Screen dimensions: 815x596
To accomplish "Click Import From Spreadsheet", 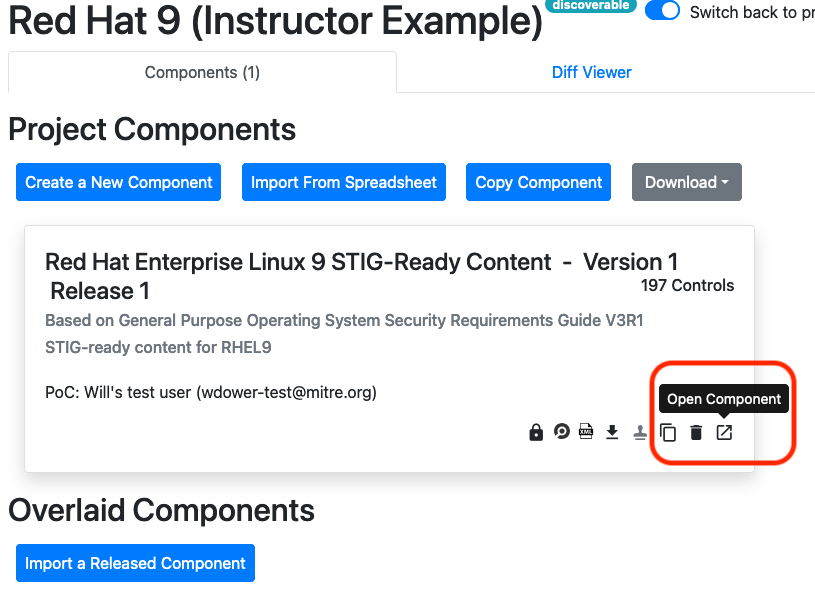I will [343, 182].
